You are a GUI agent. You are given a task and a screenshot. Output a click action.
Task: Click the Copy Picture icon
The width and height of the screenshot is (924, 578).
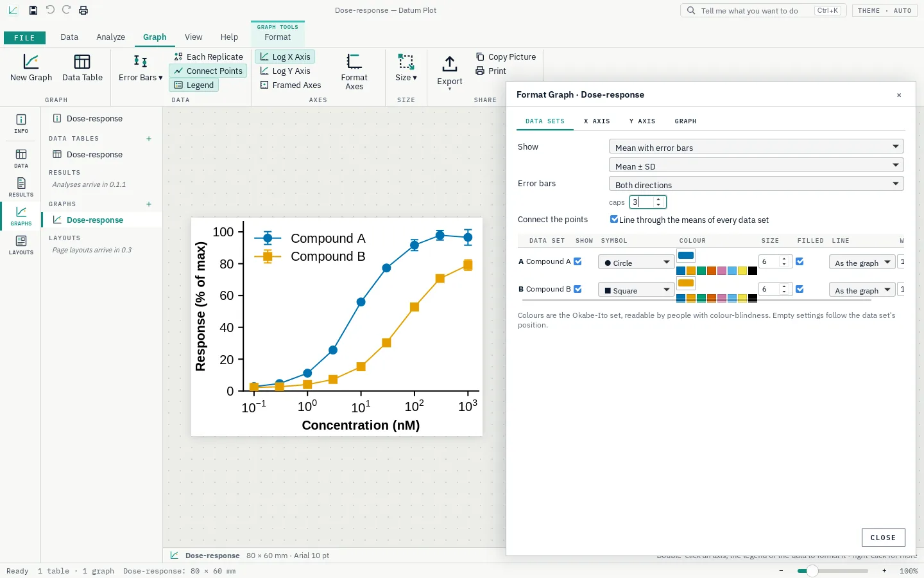coord(480,57)
